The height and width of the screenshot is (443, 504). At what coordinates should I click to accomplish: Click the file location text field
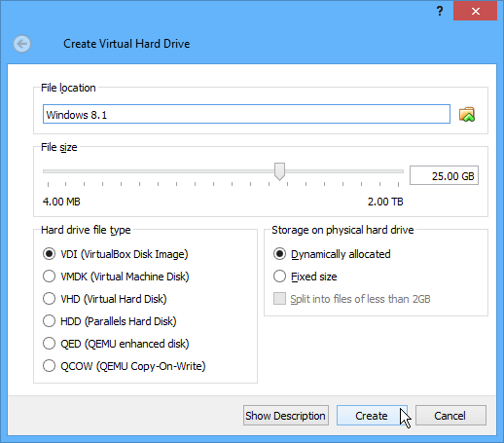click(x=246, y=114)
